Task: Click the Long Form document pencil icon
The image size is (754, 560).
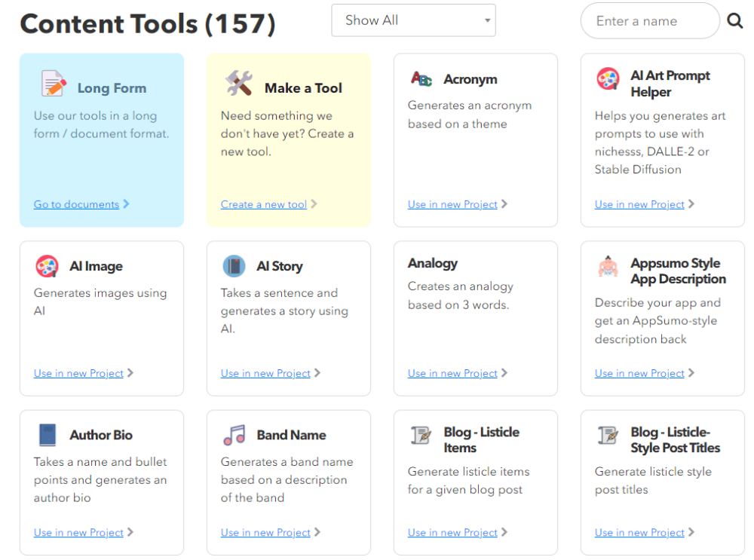Action: point(54,84)
